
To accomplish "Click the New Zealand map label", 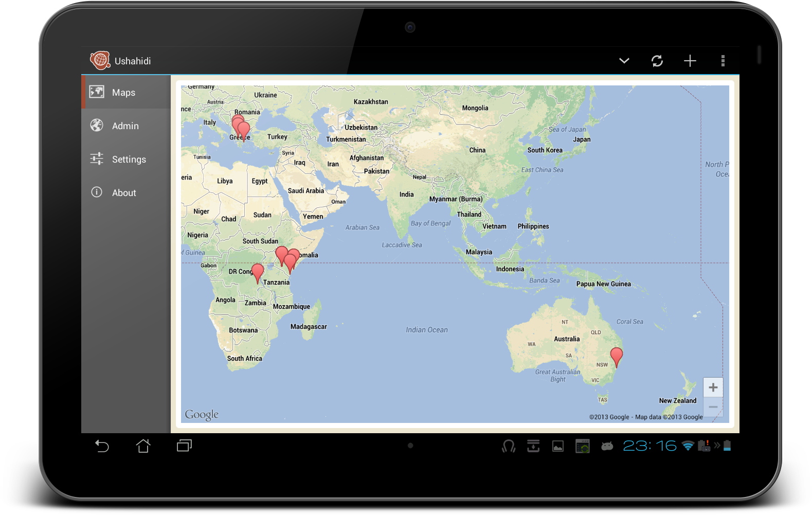I will click(678, 401).
